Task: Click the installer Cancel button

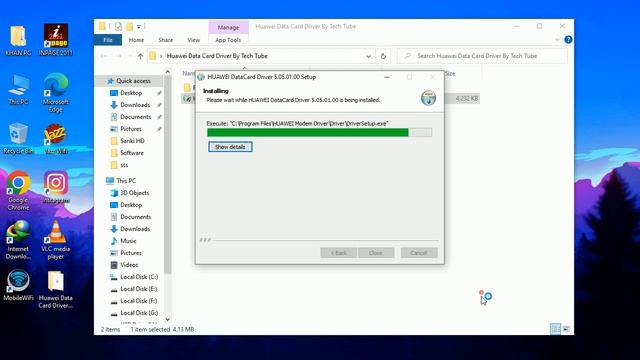Action: click(x=419, y=253)
